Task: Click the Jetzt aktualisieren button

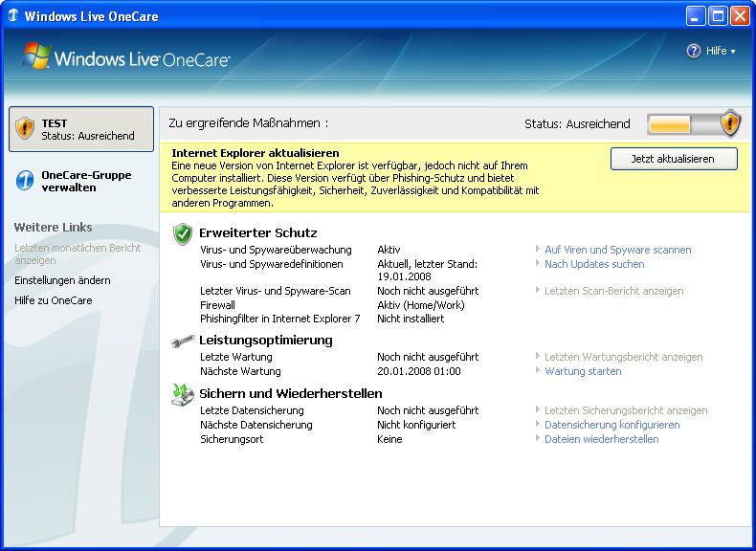Action: click(x=674, y=159)
